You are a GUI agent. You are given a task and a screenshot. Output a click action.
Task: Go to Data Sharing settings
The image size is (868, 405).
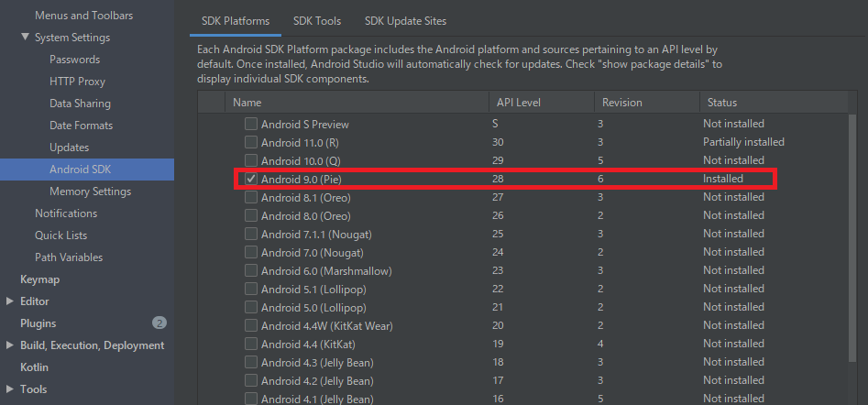tap(80, 104)
